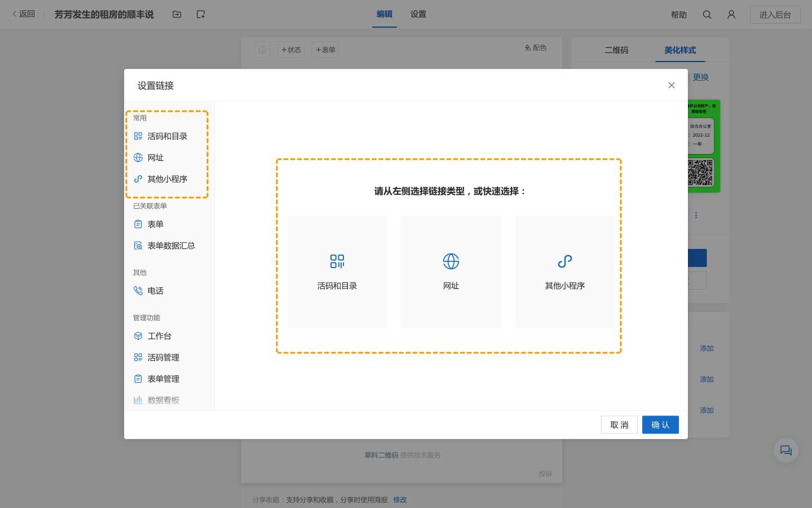This screenshot has width=812, height=508.
Task: Click 更换 link for style
Action: 701,77
